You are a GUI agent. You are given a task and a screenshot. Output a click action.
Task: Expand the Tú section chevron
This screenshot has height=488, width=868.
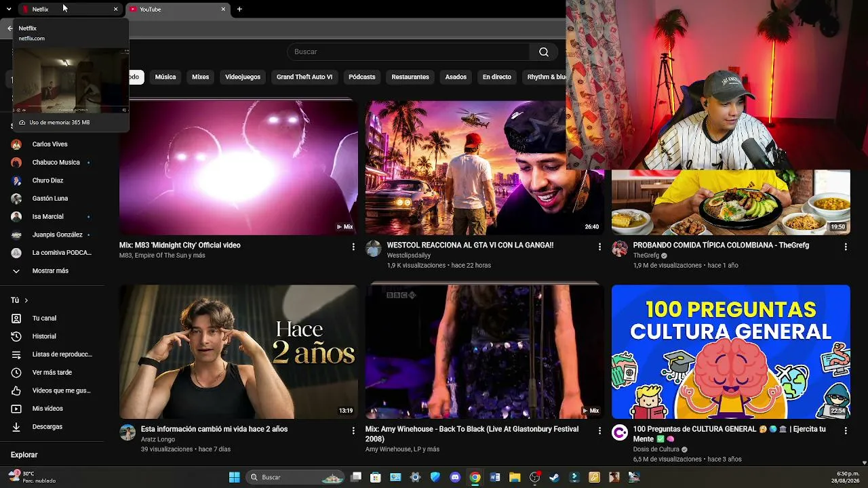tap(26, 300)
